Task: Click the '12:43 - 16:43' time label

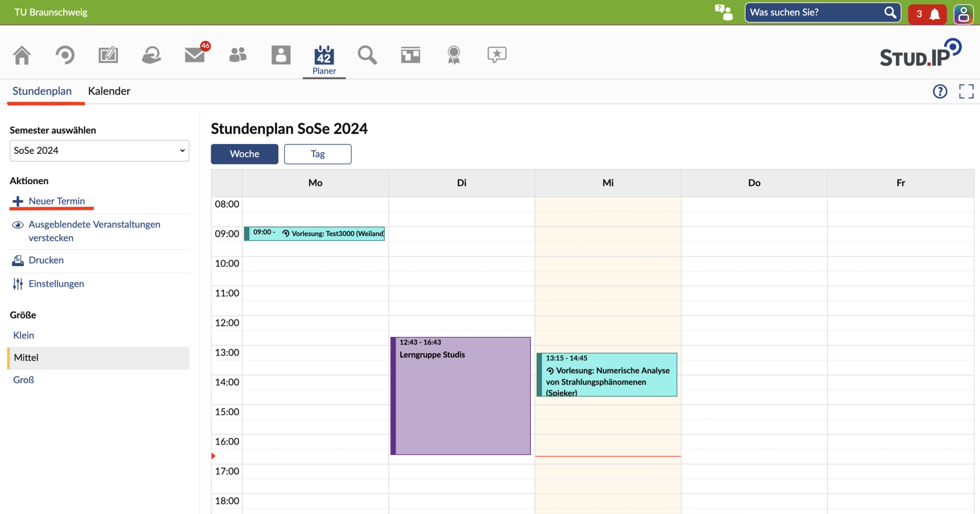Action: (420, 343)
